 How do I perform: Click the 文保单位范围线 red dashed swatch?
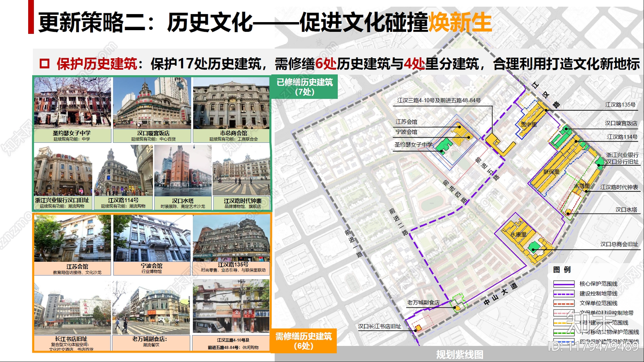point(563,303)
